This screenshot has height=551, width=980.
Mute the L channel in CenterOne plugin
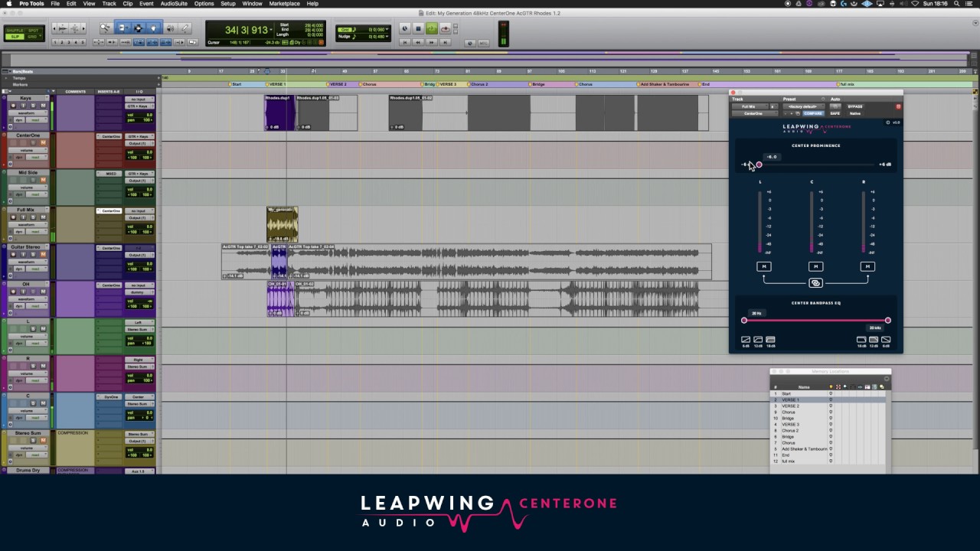[x=763, y=266]
